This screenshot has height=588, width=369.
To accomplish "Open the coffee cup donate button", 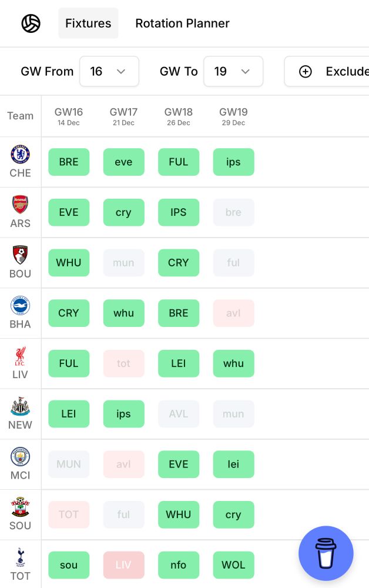I will [x=326, y=553].
